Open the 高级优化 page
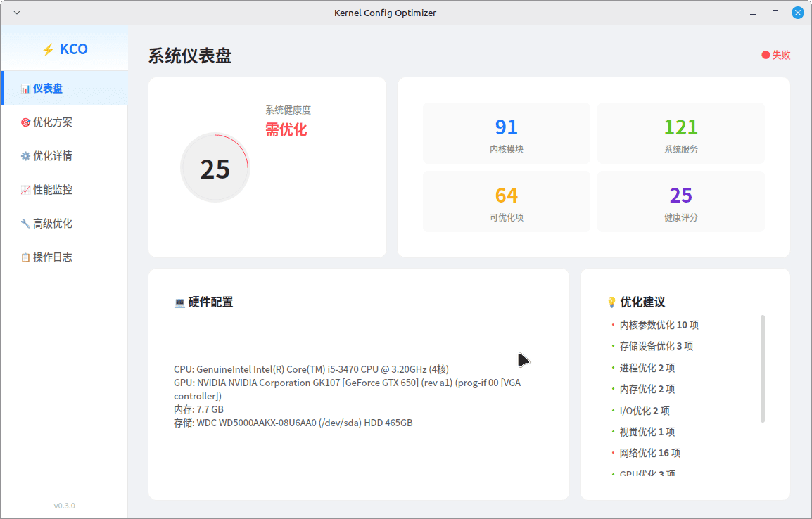This screenshot has width=812, height=519. tap(65, 223)
